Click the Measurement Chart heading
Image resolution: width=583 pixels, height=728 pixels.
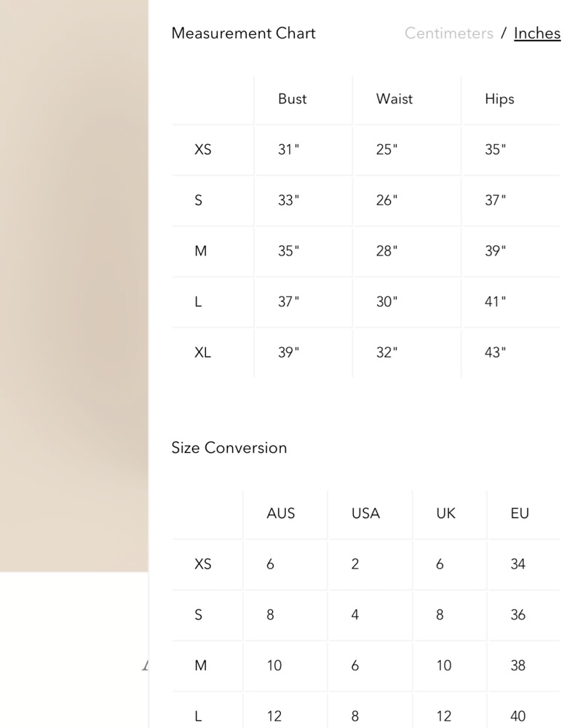(243, 33)
